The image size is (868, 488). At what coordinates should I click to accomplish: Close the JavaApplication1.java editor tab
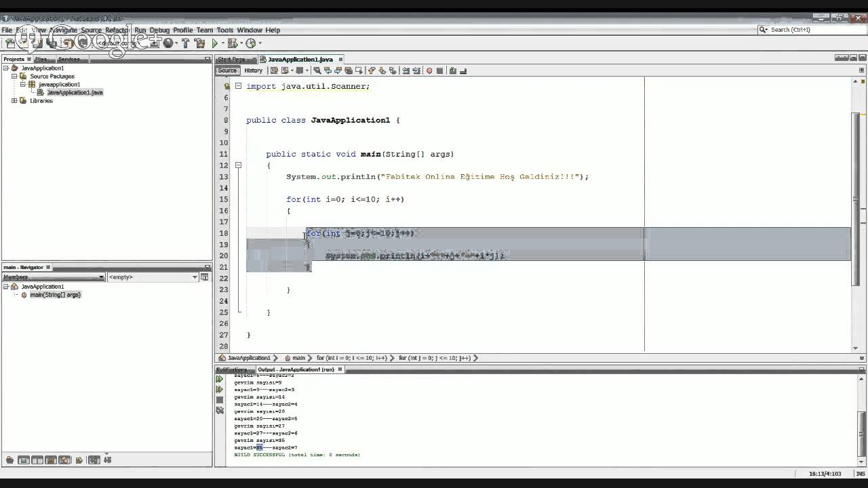(341, 60)
